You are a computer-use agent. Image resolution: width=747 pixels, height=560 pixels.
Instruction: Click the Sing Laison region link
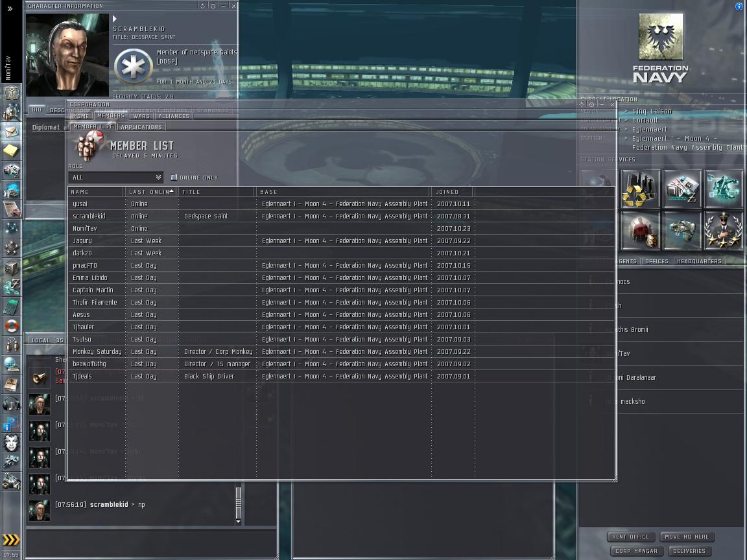(652, 111)
